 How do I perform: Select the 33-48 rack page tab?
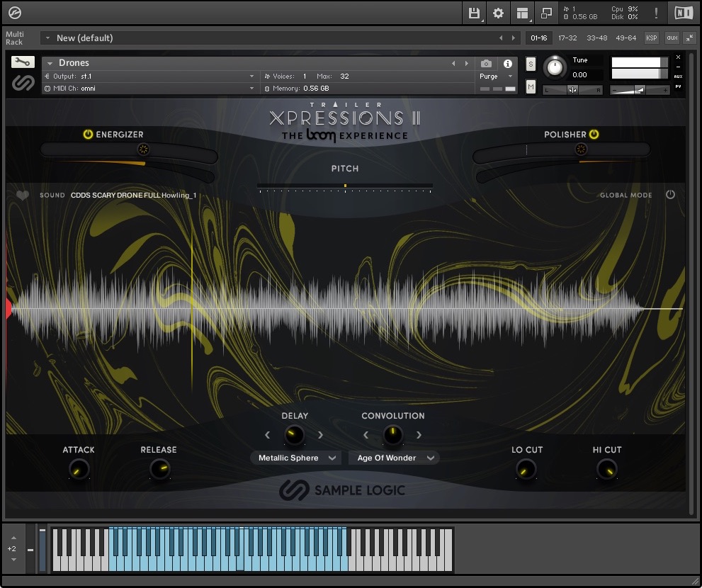click(x=596, y=38)
